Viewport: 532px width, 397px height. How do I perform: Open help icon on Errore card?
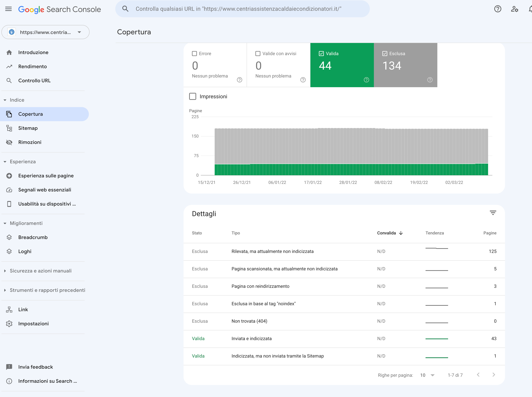pyautogui.click(x=240, y=80)
